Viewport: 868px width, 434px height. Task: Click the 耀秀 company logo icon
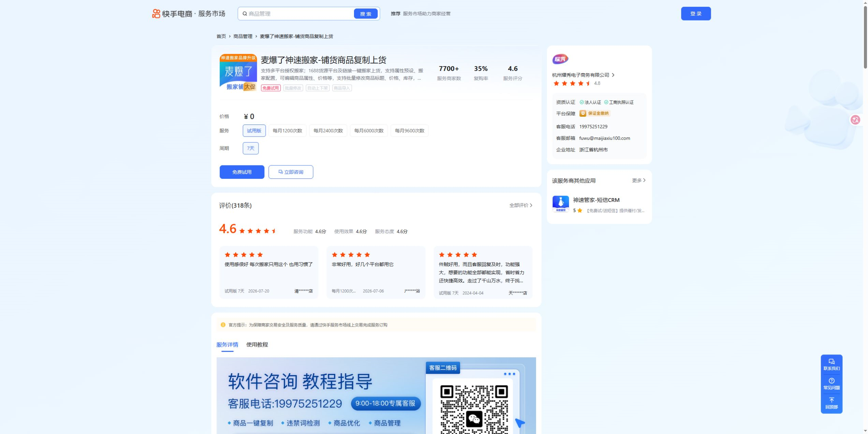tap(560, 59)
